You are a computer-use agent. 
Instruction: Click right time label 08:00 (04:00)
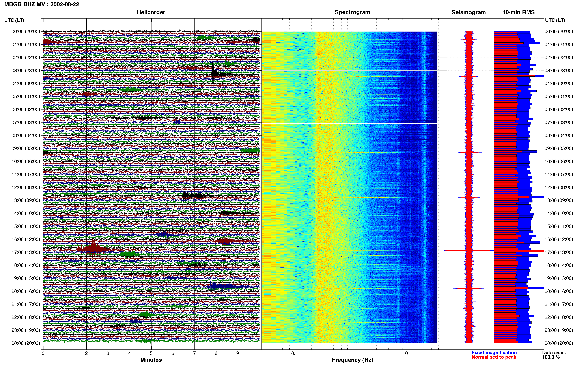point(559,135)
